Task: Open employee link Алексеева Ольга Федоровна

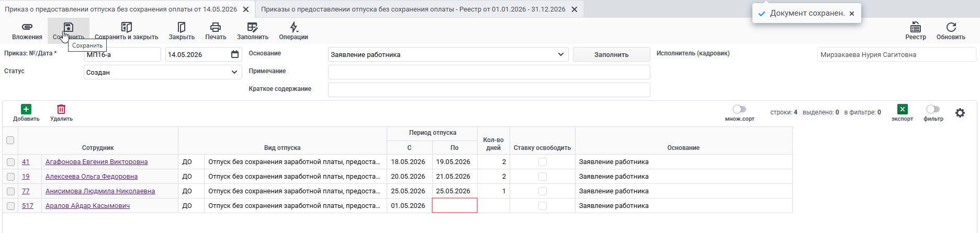Action: pyautogui.click(x=92, y=177)
